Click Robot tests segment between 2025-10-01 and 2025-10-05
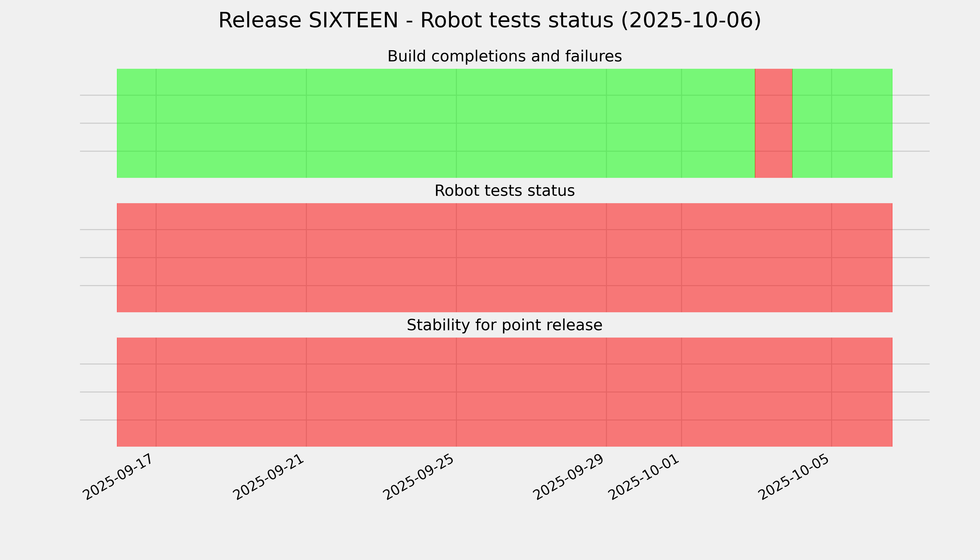Screen dimensions: 980x560 [756, 258]
